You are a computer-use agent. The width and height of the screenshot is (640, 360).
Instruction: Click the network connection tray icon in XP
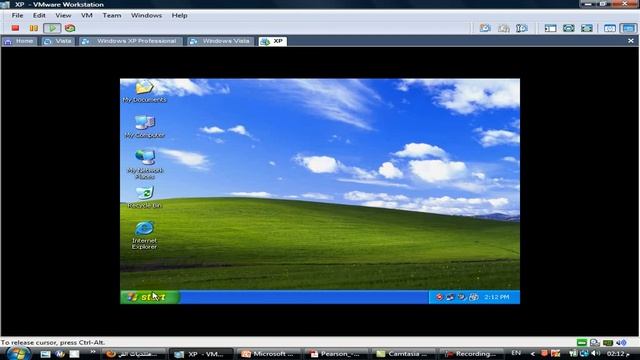click(x=450, y=297)
